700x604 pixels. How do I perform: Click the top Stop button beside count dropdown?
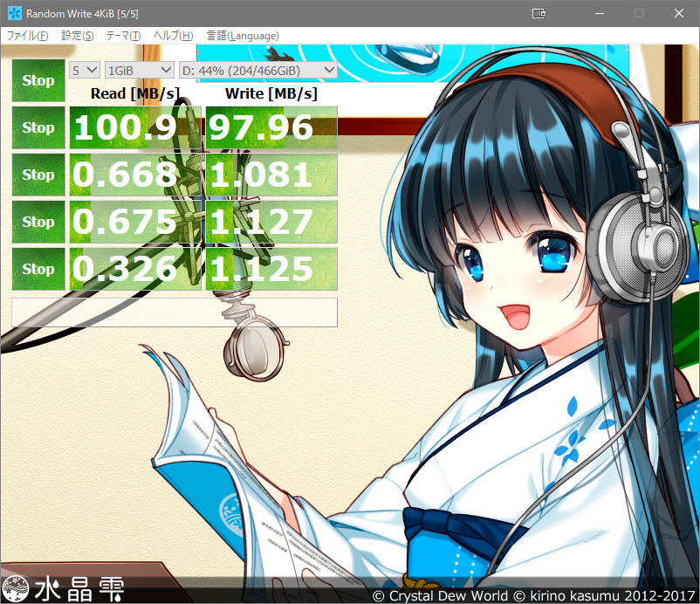point(38,80)
